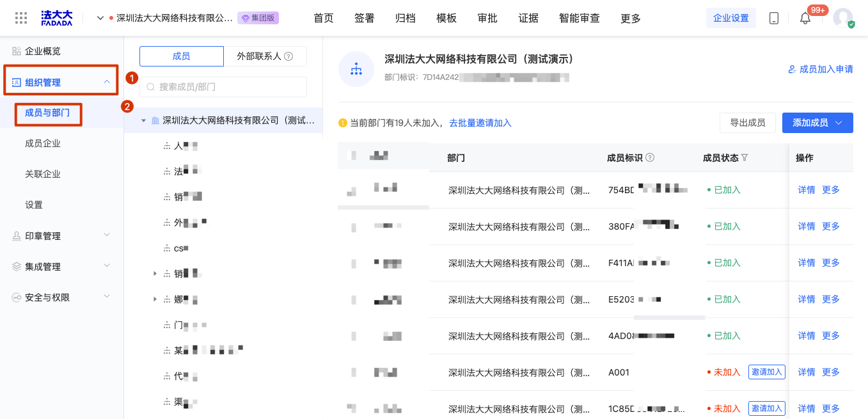Image resolution: width=868 pixels, height=419 pixels.
Task: Open 详情 for member 4AD08
Action: click(x=807, y=336)
